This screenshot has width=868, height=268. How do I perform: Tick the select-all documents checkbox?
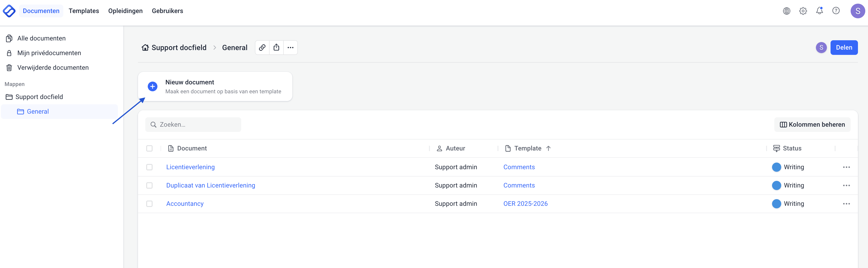[x=149, y=148]
